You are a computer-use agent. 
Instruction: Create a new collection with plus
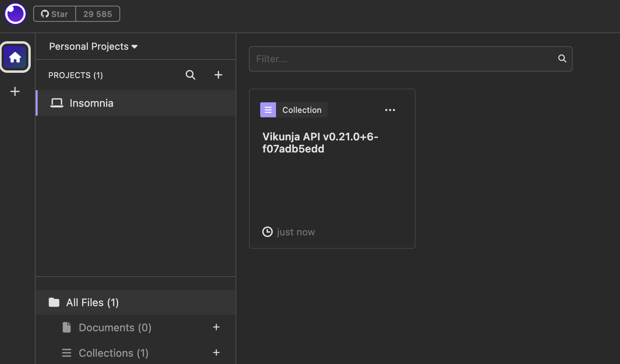(216, 353)
